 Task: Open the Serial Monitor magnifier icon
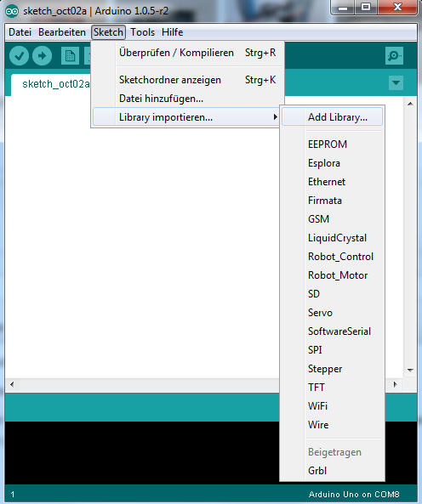click(394, 56)
